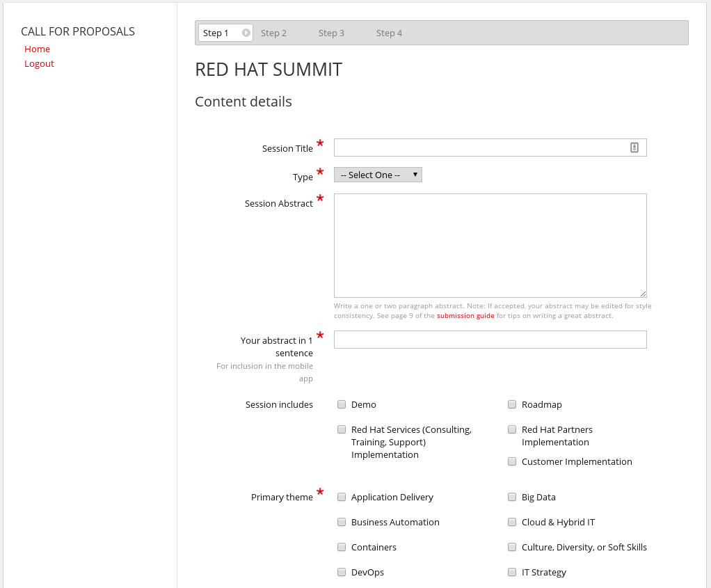This screenshot has height=588, width=711.
Task: Switch to the Step 1 tab
Action: pyautogui.click(x=225, y=33)
